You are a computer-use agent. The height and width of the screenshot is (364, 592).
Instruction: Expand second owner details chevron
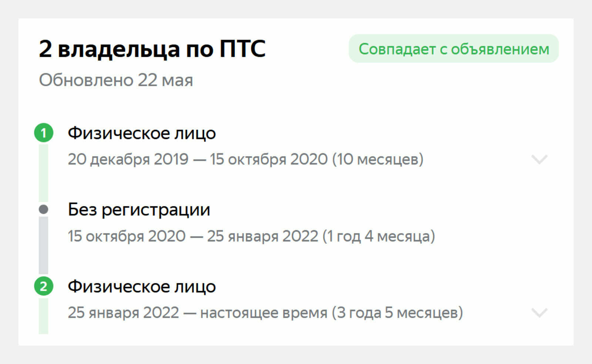coord(539,313)
